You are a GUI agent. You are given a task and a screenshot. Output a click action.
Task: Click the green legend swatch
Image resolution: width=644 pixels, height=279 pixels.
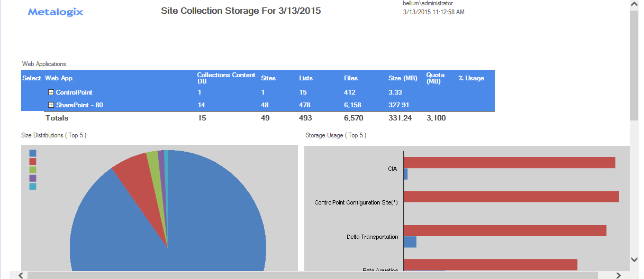(x=33, y=170)
